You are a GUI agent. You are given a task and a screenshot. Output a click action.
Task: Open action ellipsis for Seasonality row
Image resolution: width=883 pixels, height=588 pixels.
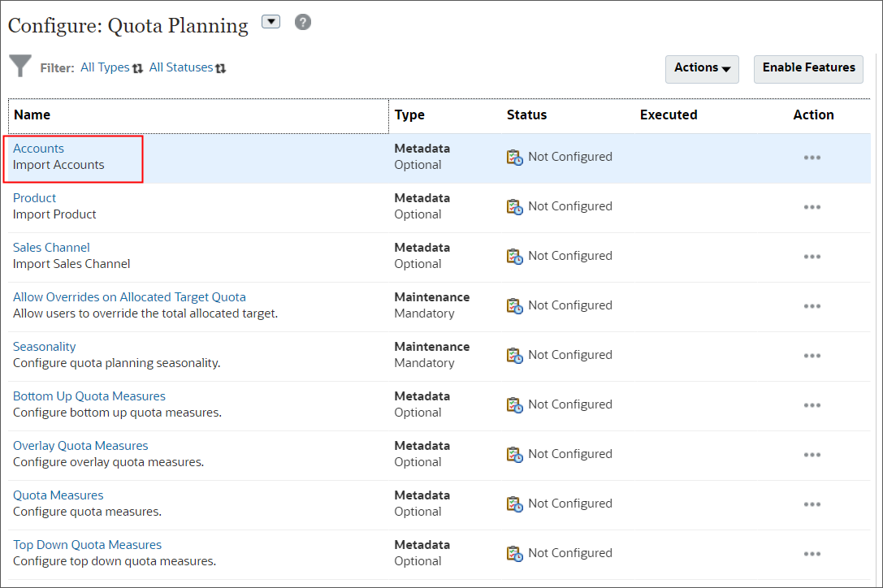pyautogui.click(x=812, y=356)
